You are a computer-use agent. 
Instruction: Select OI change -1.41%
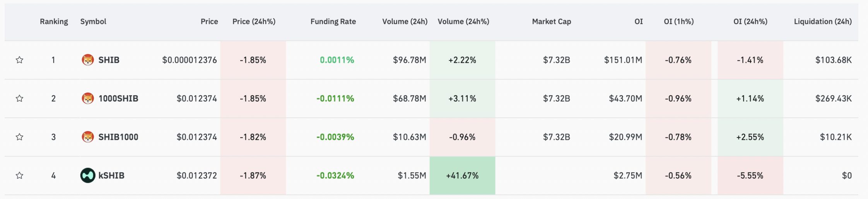tap(750, 60)
